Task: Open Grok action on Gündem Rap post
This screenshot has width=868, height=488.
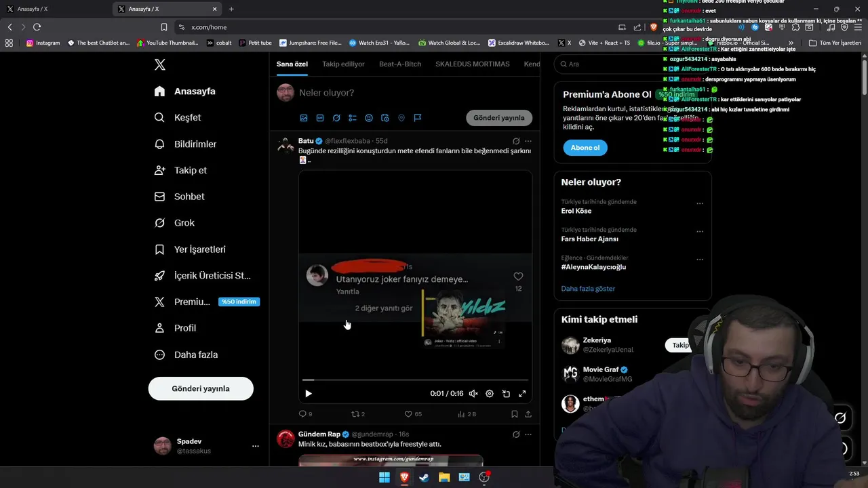Action: tap(516, 434)
